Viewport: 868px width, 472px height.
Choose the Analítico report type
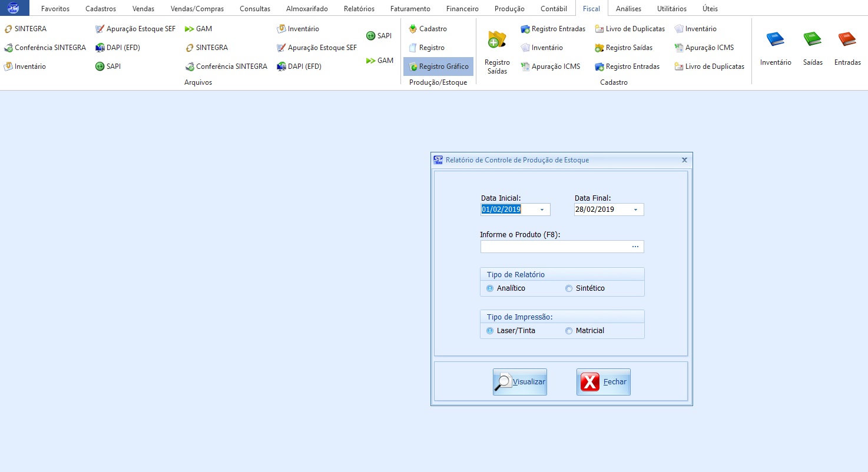tap(490, 288)
